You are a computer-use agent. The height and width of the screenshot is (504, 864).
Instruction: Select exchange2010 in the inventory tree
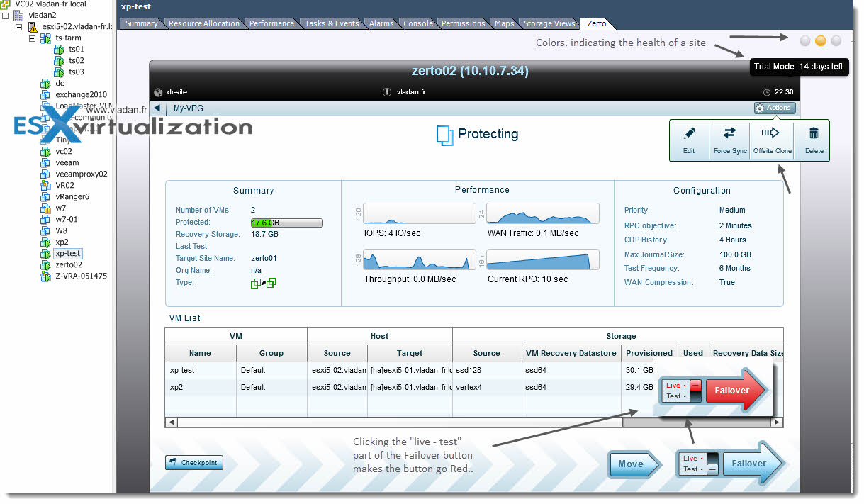[x=82, y=95]
